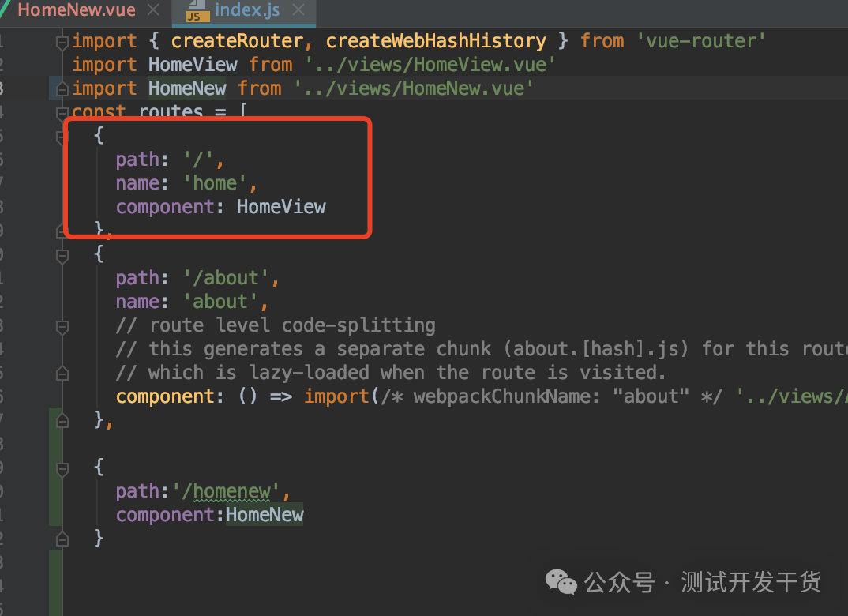The height and width of the screenshot is (616, 848).
Task: Close the index.js tab
Action: pos(298,9)
